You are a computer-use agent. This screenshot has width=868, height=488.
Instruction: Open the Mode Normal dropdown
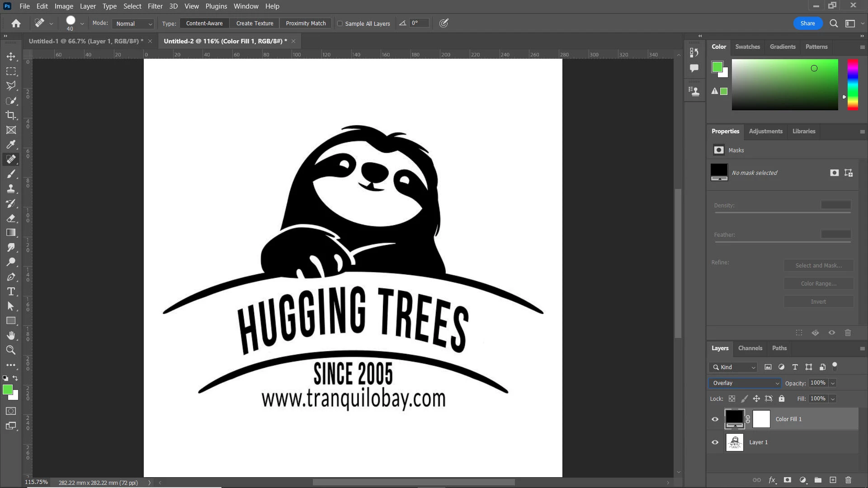click(x=133, y=23)
